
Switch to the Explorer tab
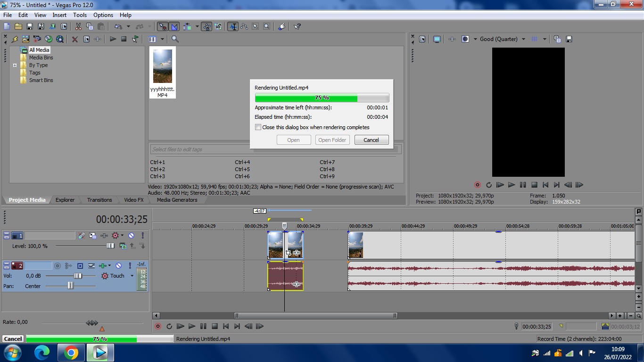(x=65, y=200)
